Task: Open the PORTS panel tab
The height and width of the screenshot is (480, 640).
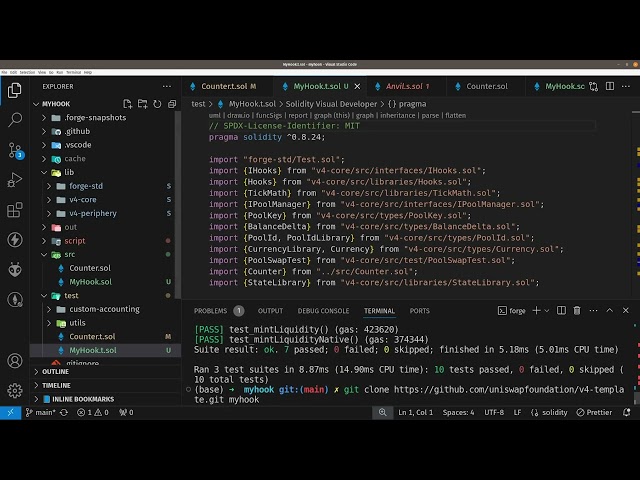Action: coord(420,311)
